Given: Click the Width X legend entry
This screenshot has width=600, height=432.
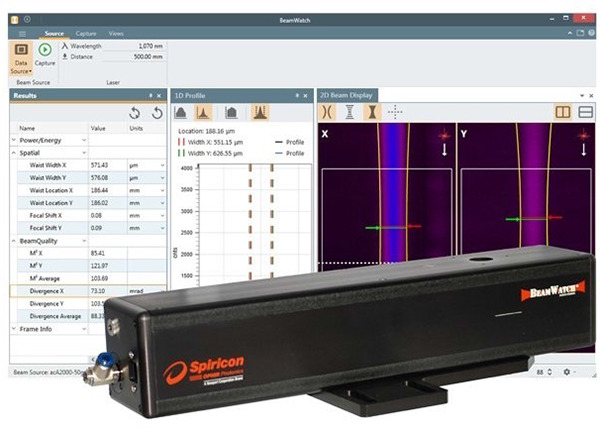Looking at the screenshot, I should click(210, 142).
